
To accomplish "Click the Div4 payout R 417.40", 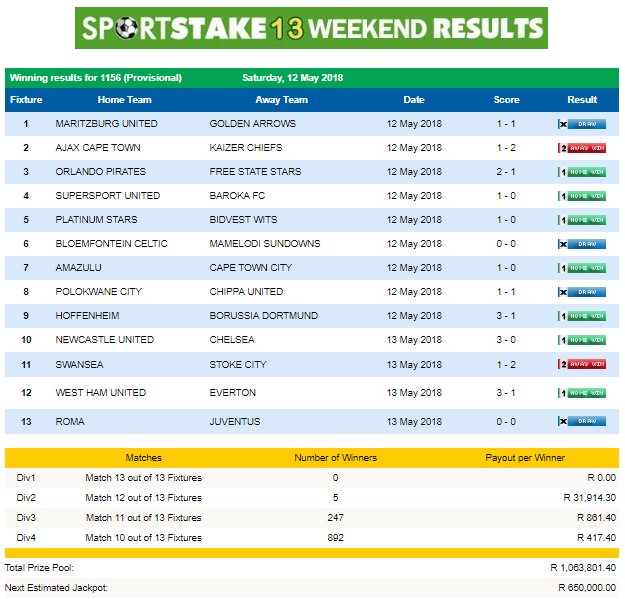I will click(597, 538).
